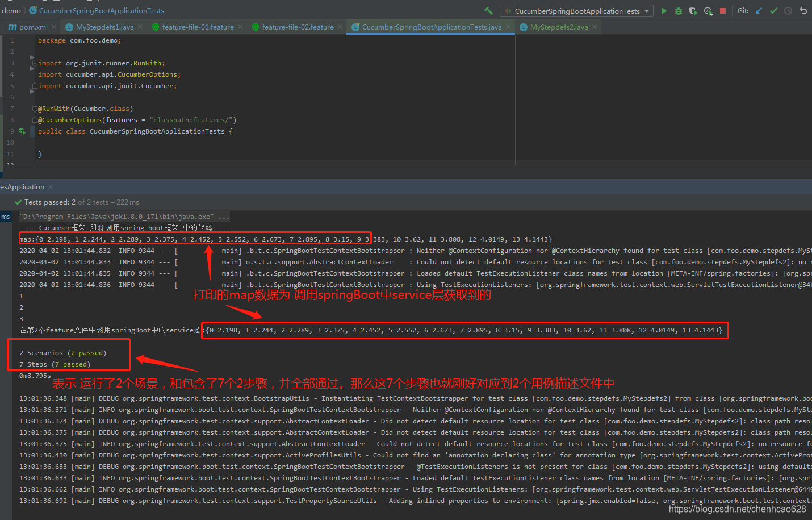Viewport: 812px width, 520px height.
Task: Click the '2020-04-02 13:01:44.832' INFO log line
Action: (416, 251)
